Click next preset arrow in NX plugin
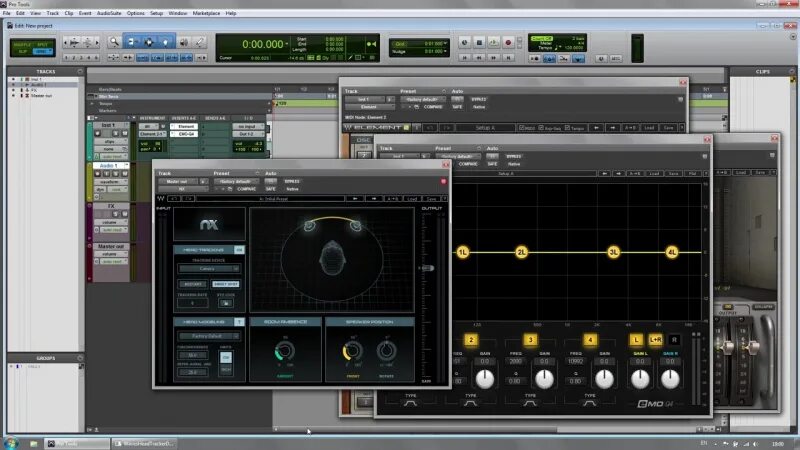This screenshot has height=450, width=800. 374,198
